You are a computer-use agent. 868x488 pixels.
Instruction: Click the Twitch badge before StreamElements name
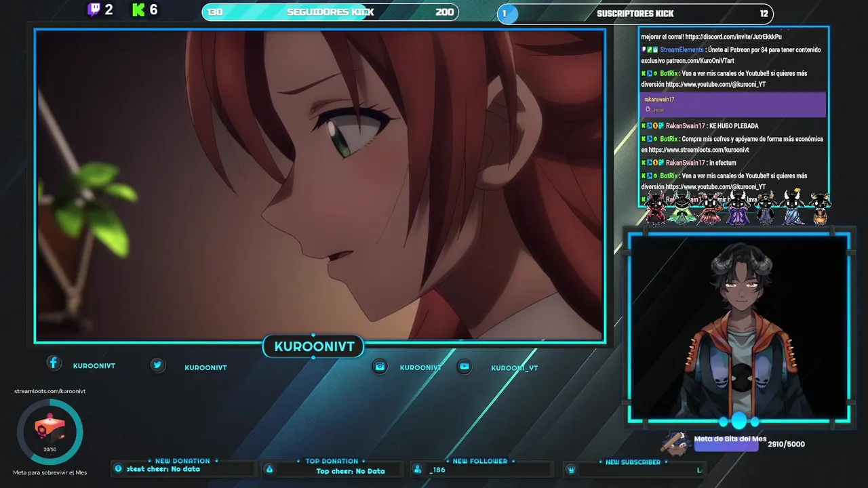(644, 50)
